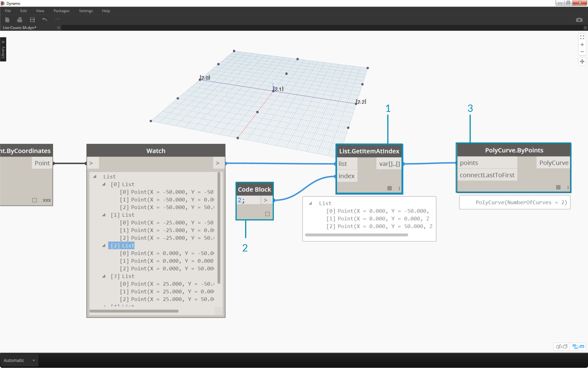Open the right-side tab list menu

click(585, 28)
